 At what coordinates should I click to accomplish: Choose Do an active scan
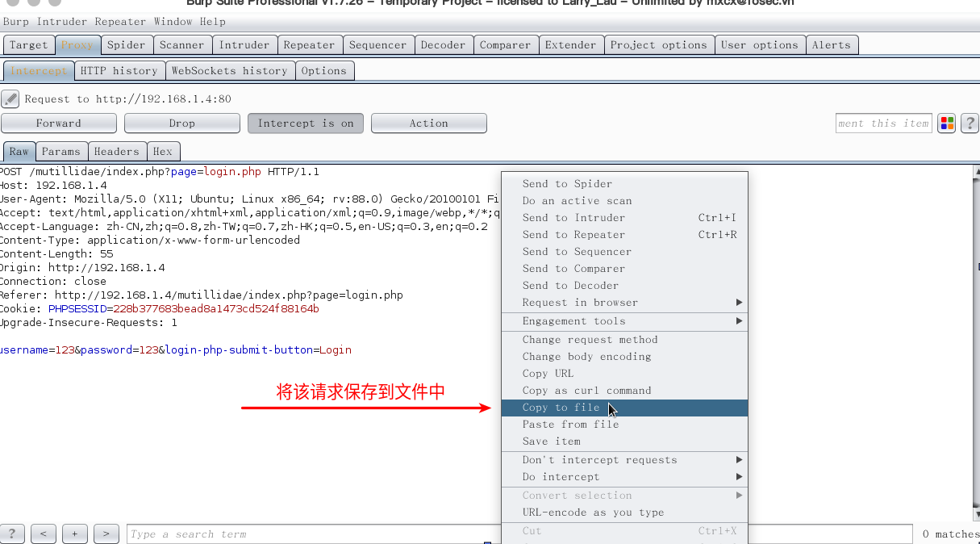point(624,201)
